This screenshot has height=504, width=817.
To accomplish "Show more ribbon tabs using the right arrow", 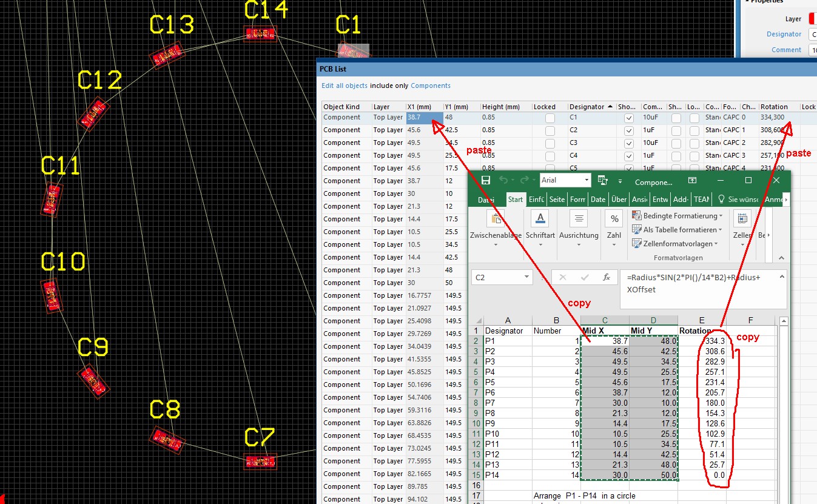I will [786, 199].
